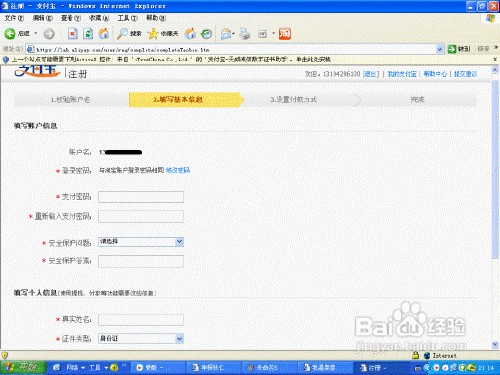Click the Internet zone globe in the status bar
Viewport: 500px width, 375px height.
click(x=427, y=356)
